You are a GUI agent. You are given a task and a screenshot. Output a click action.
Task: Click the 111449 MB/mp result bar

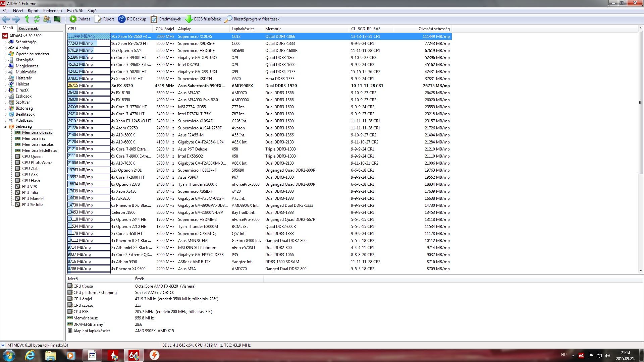(x=89, y=36)
